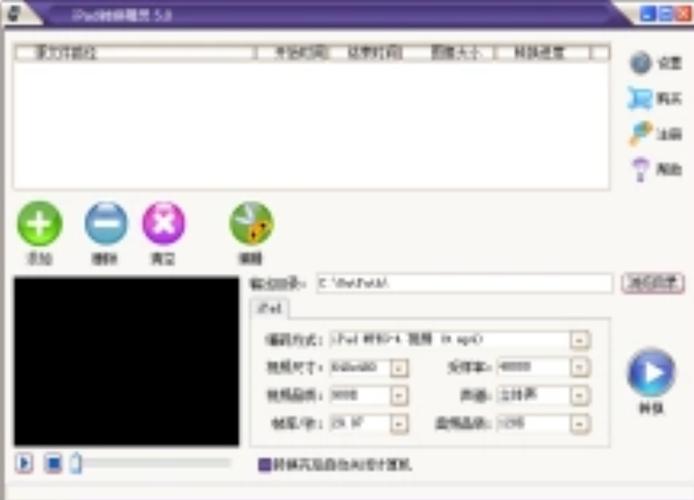Open the scissors Edit clip icon
Image resolution: width=694 pixels, height=500 pixels.
pyautogui.click(x=251, y=223)
